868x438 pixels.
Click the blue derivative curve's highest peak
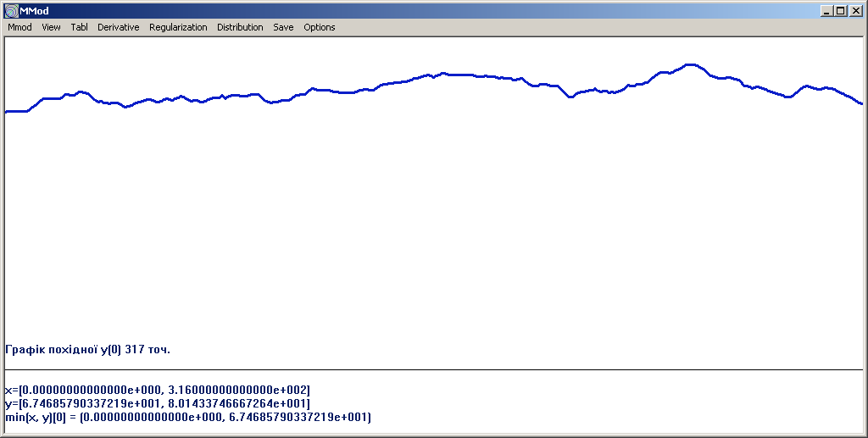[691, 64]
